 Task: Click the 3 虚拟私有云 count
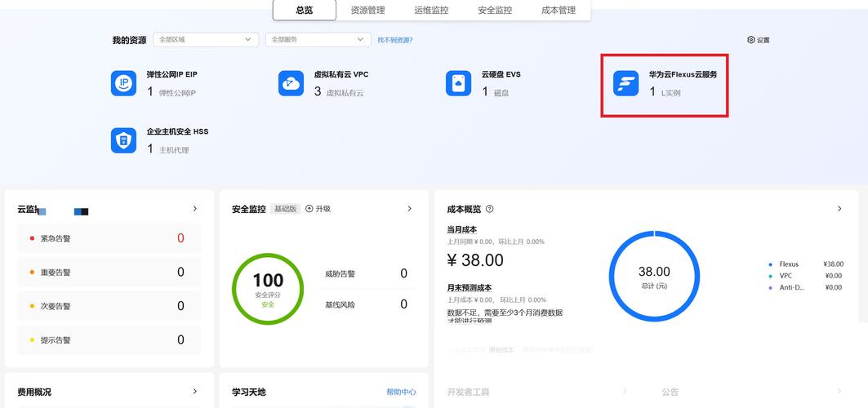click(340, 91)
